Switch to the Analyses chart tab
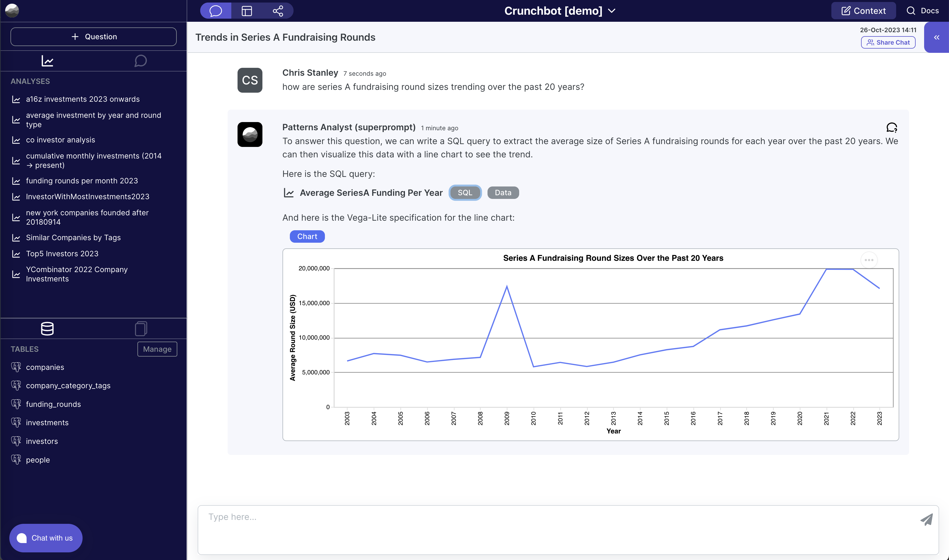This screenshot has width=949, height=560. 47,61
